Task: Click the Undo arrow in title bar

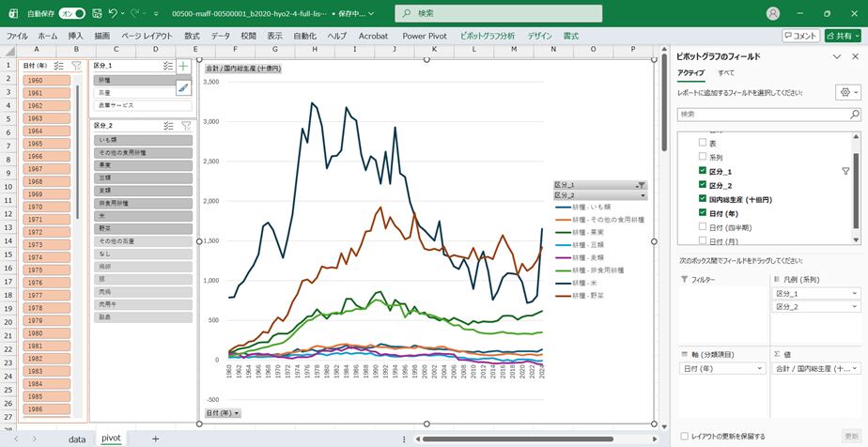Action: coord(113,14)
